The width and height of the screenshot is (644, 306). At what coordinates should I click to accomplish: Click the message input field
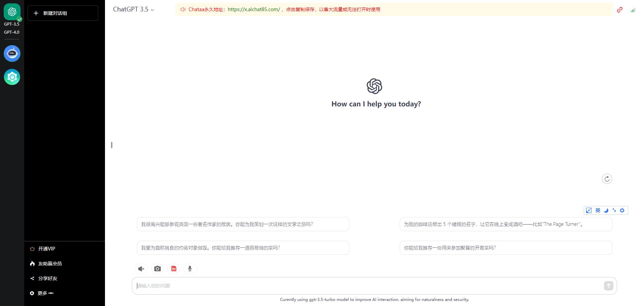coord(367,286)
